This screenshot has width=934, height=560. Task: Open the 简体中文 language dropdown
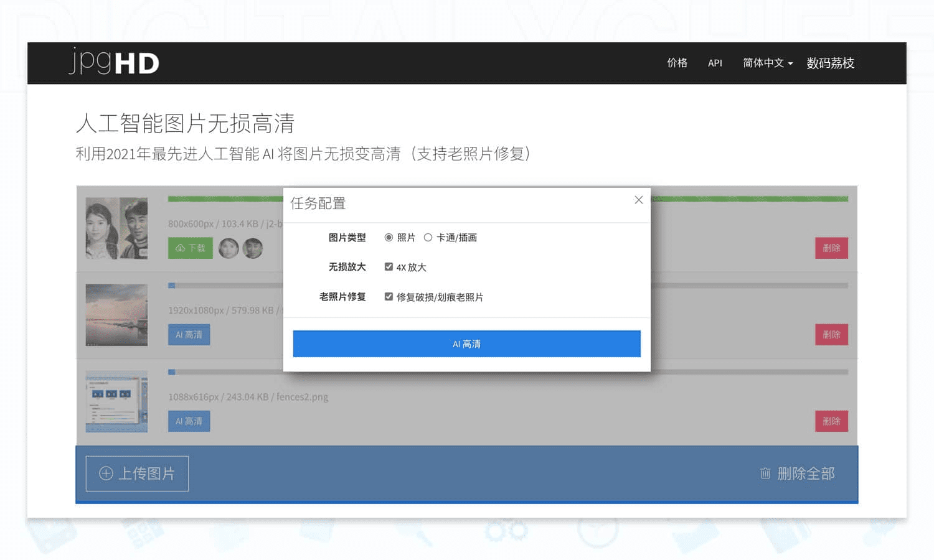pyautogui.click(x=767, y=63)
